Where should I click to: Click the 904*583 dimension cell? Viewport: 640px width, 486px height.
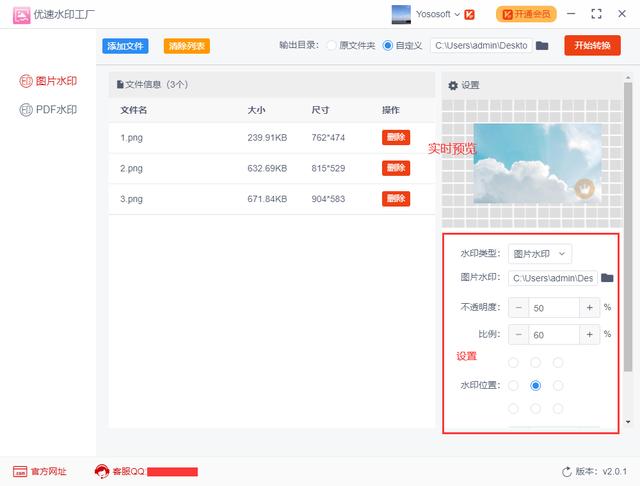328,199
